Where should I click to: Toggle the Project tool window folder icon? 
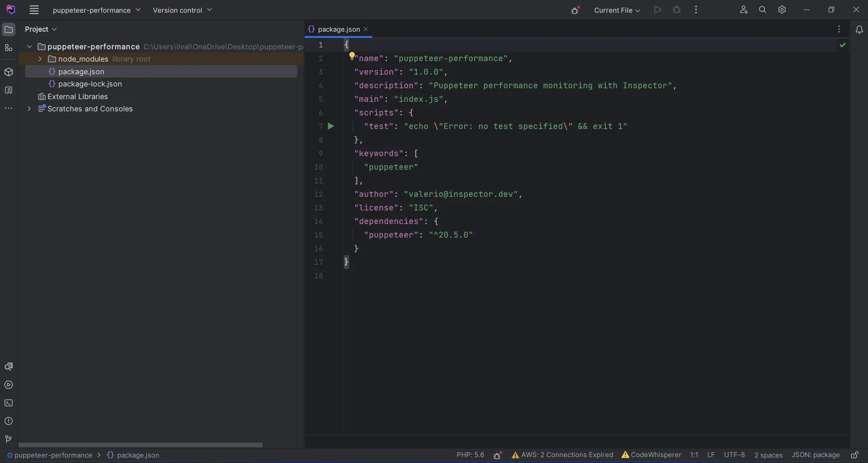click(x=9, y=30)
